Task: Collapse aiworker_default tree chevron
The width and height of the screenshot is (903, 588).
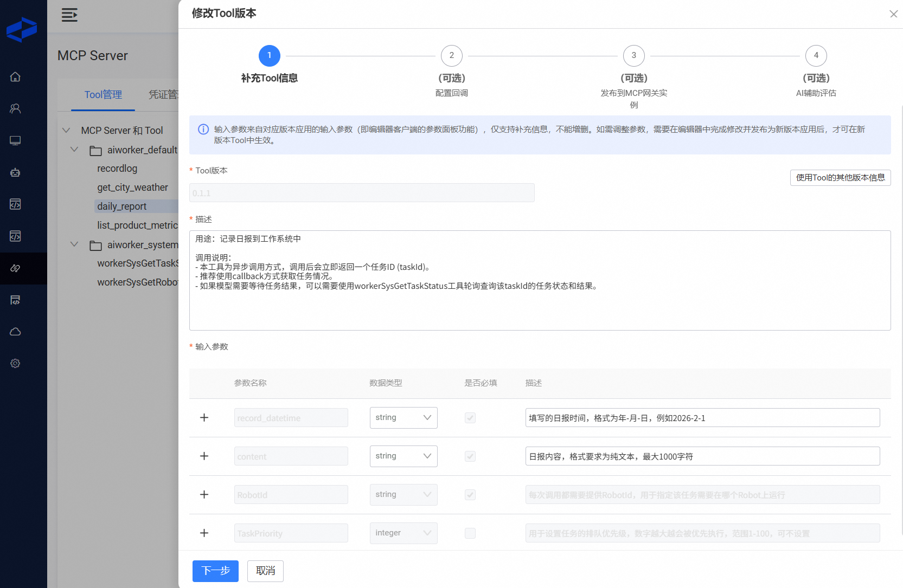Action: (74, 150)
